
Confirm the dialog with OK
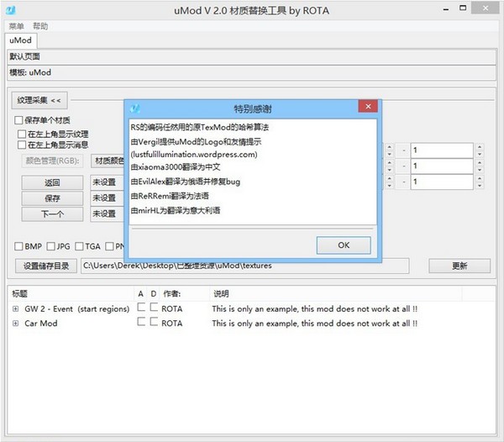[344, 245]
